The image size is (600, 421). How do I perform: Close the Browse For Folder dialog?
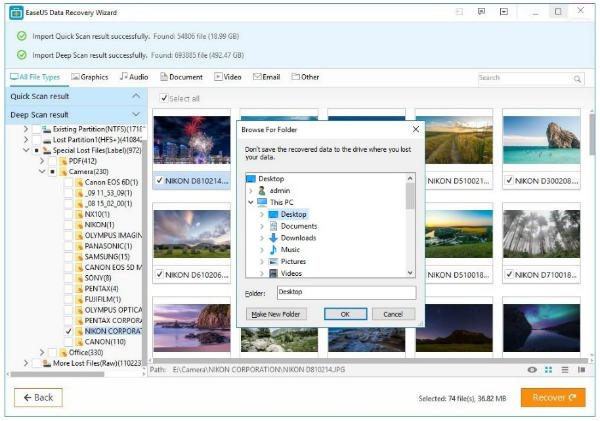[416, 130]
